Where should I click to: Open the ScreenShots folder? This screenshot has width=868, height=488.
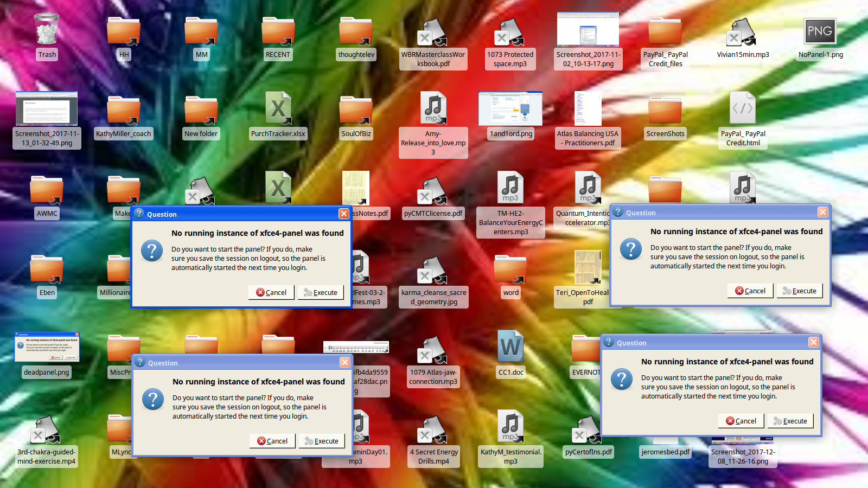[665, 111]
